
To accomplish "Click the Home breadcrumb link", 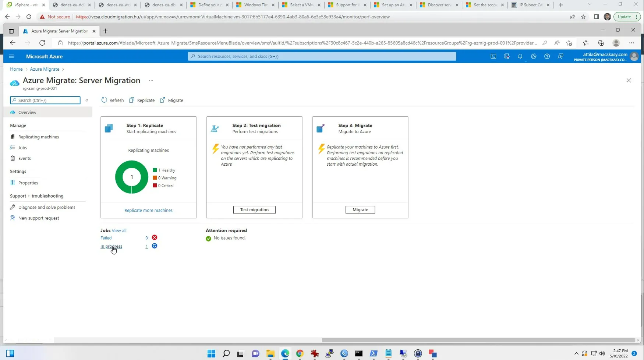I will pos(16,69).
